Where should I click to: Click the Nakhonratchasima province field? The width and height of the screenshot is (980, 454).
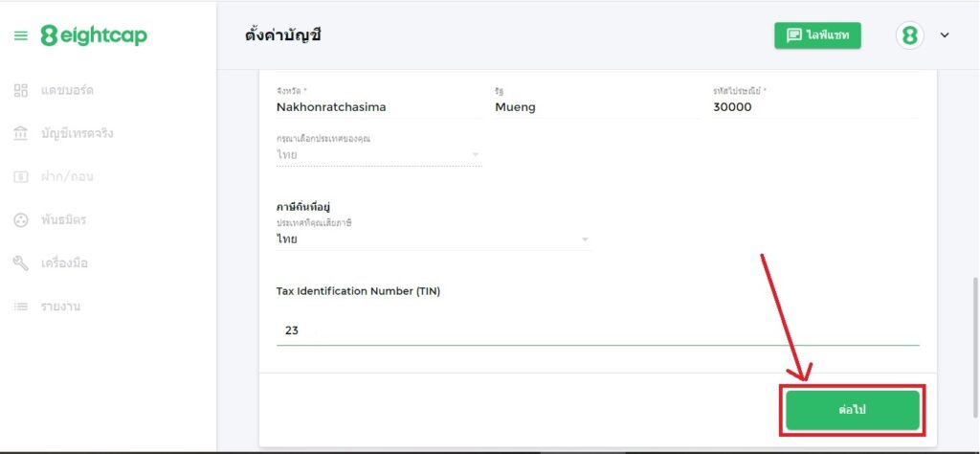pyautogui.click(x=378, y=107)
